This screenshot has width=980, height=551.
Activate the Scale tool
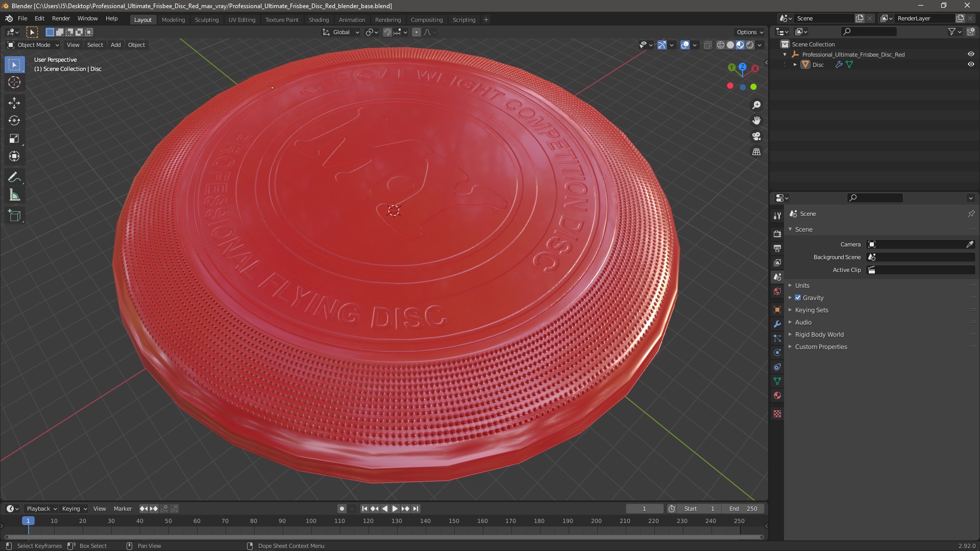[14, 138]
